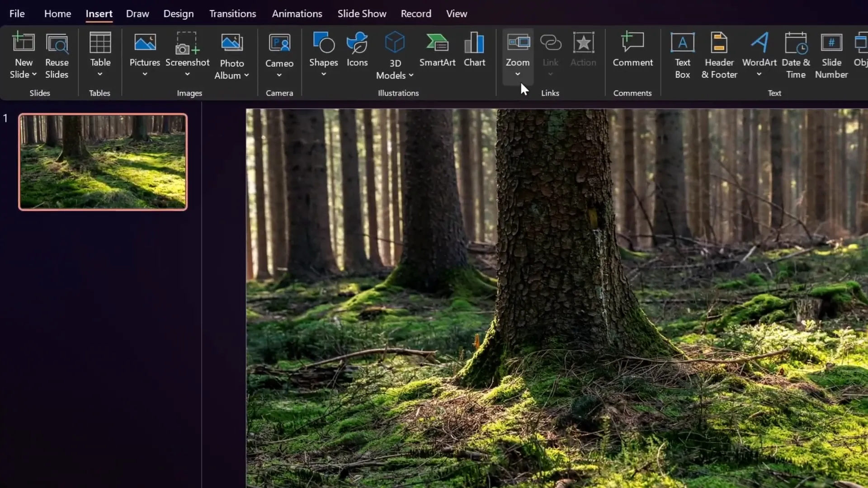Expand the Screenshot dropdown chevron
Image resolution: width=868 pixels, height=488 pixels.
(187, 75)
